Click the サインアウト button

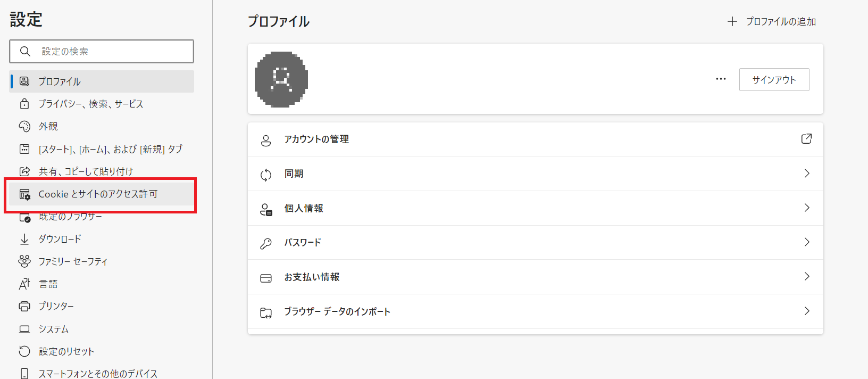(x=774, y=80)
